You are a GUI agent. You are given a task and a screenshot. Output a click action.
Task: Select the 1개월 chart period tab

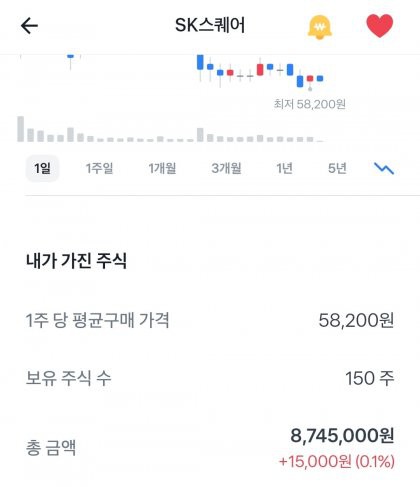click(162, 168)
